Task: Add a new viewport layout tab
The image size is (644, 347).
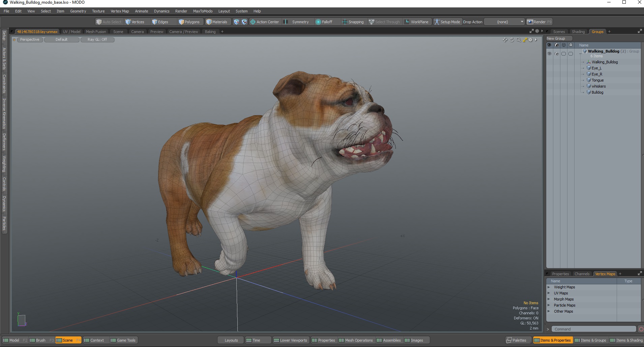Action: coord(222,32)
